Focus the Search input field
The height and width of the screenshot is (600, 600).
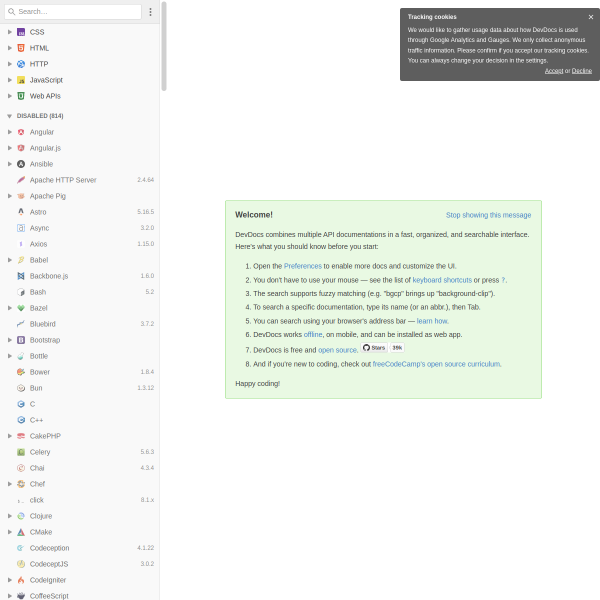click(x=73, y=12)
